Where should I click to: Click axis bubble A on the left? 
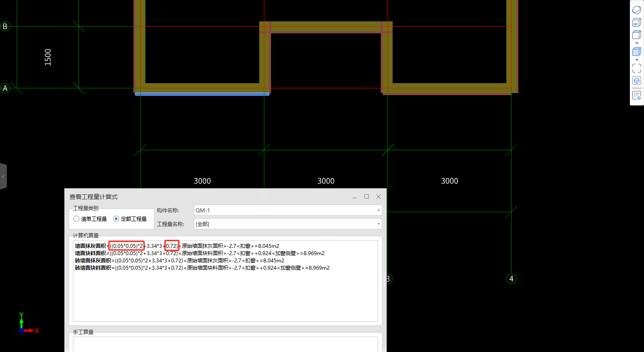[5, 88]
